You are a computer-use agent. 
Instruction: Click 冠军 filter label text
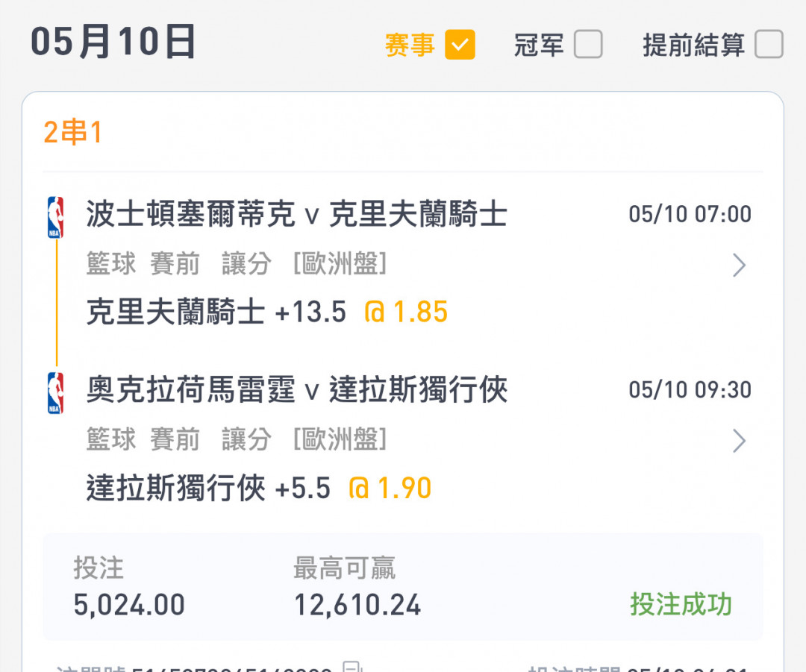539,45
